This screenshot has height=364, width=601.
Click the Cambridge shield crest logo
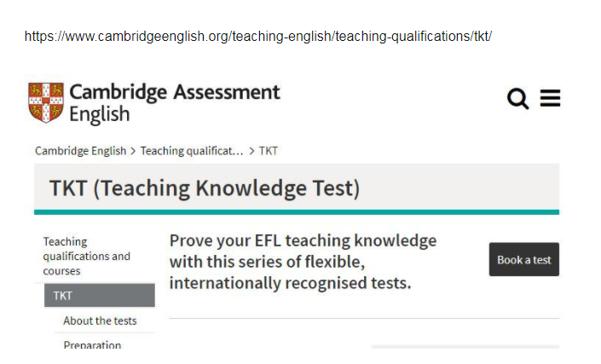pyautogui.click(x=46, y=102)
